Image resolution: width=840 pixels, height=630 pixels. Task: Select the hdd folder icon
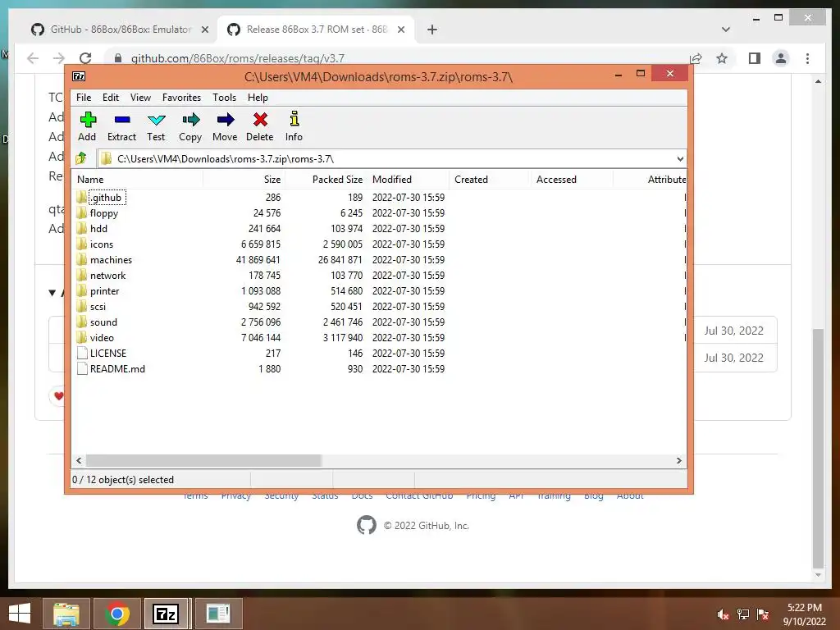pos(81,228)
